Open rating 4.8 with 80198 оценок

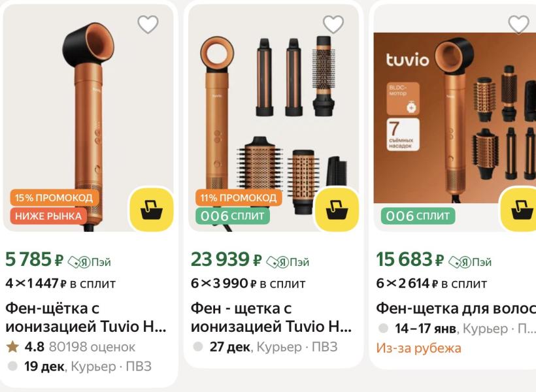(71, 347)
